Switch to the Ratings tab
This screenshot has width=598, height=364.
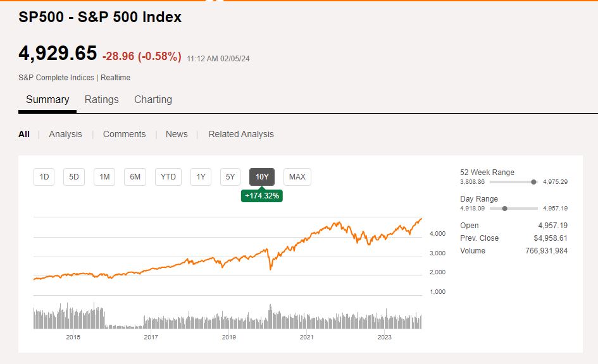click(x=101, y=99)
